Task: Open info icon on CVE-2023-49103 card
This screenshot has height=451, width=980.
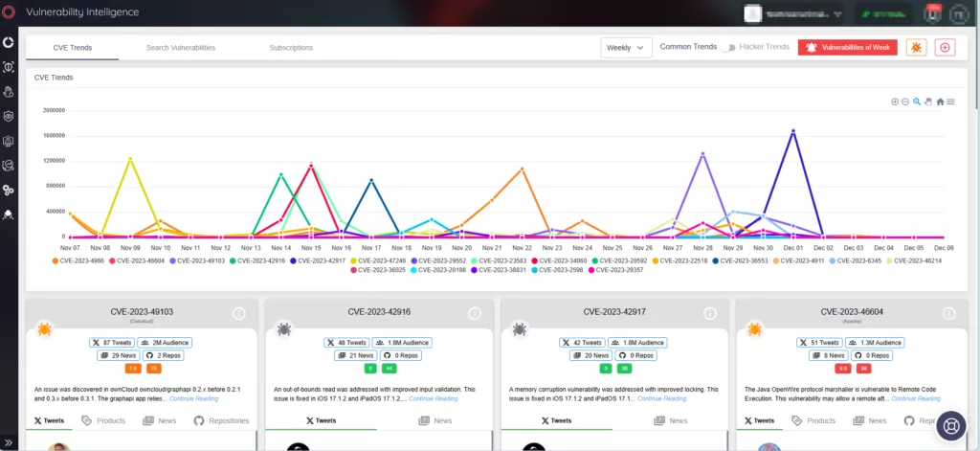Action: [238, 313]
